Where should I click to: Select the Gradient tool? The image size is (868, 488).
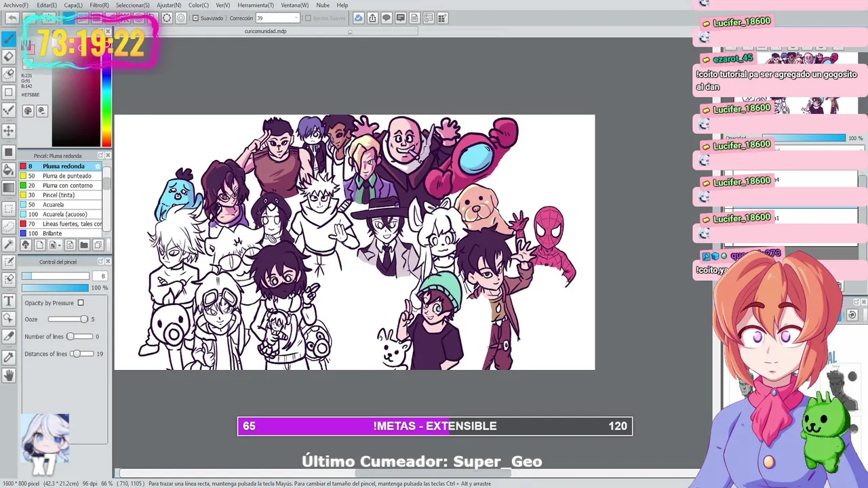pyautogui.click(x=9, y=188)
